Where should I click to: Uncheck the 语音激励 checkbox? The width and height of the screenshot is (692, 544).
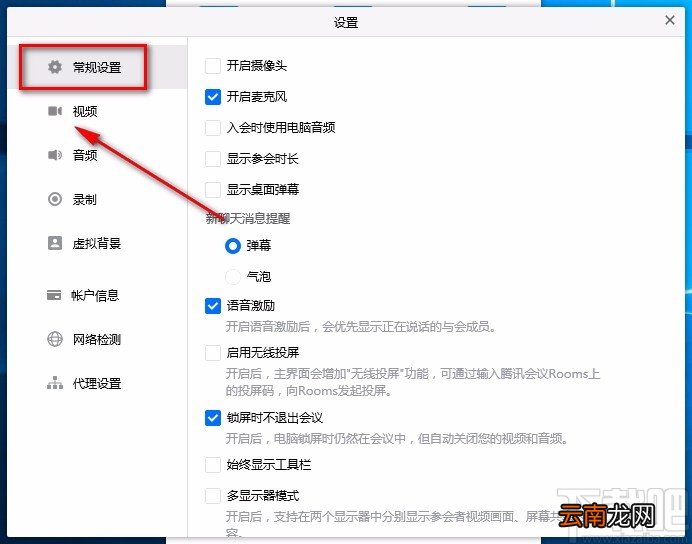(213, 305)
